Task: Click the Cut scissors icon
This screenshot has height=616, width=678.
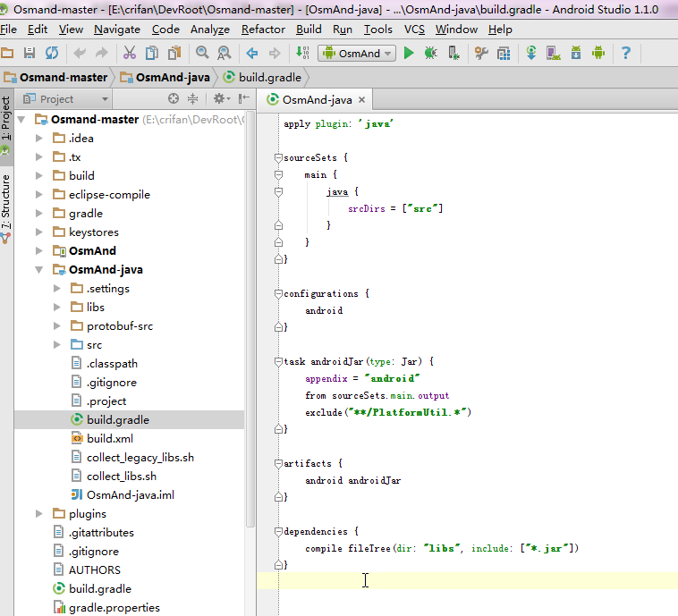Action: point(130,54)
